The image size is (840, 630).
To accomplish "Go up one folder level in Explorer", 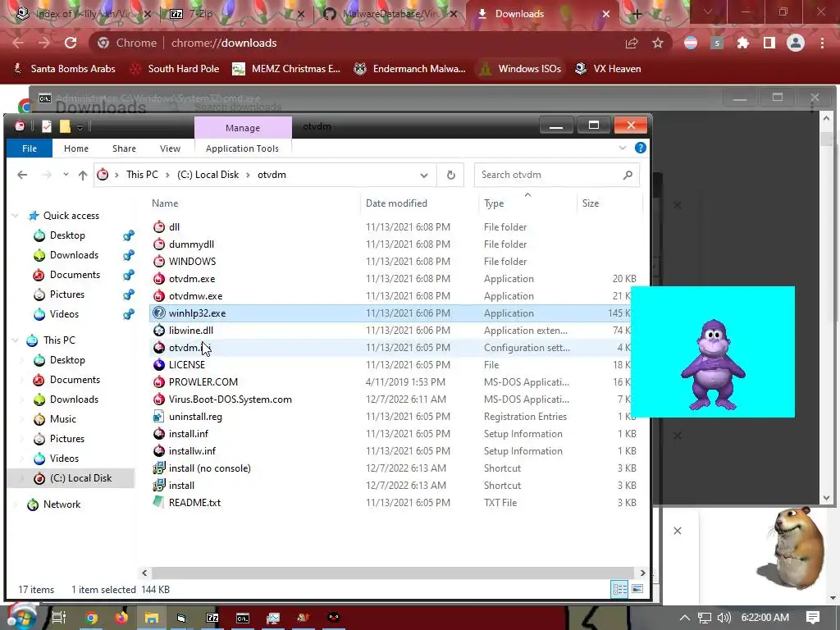I will (83, 175).
